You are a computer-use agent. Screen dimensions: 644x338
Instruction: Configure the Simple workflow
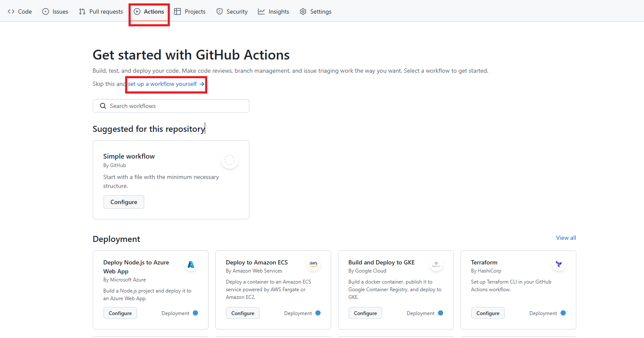click(x=124, y=202)
